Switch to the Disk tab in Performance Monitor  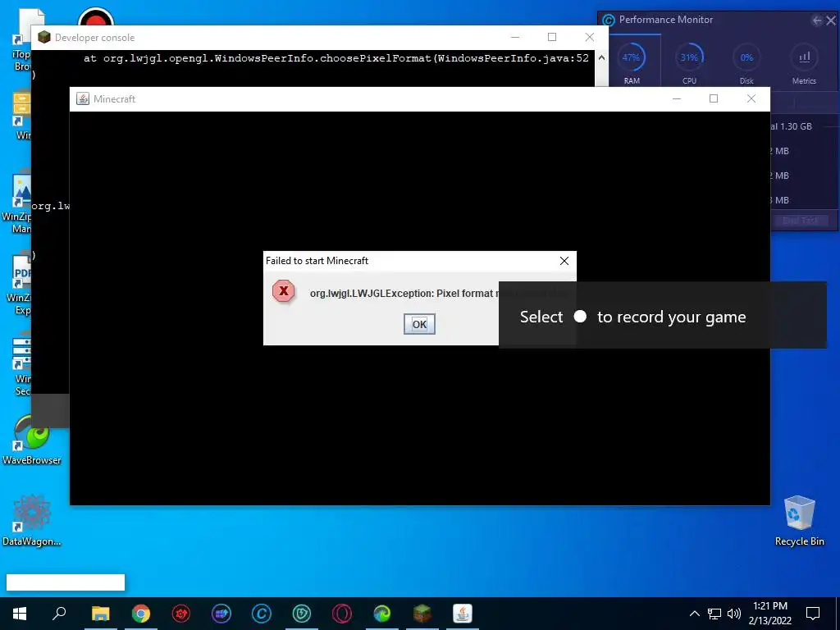(x=746, y=63)
